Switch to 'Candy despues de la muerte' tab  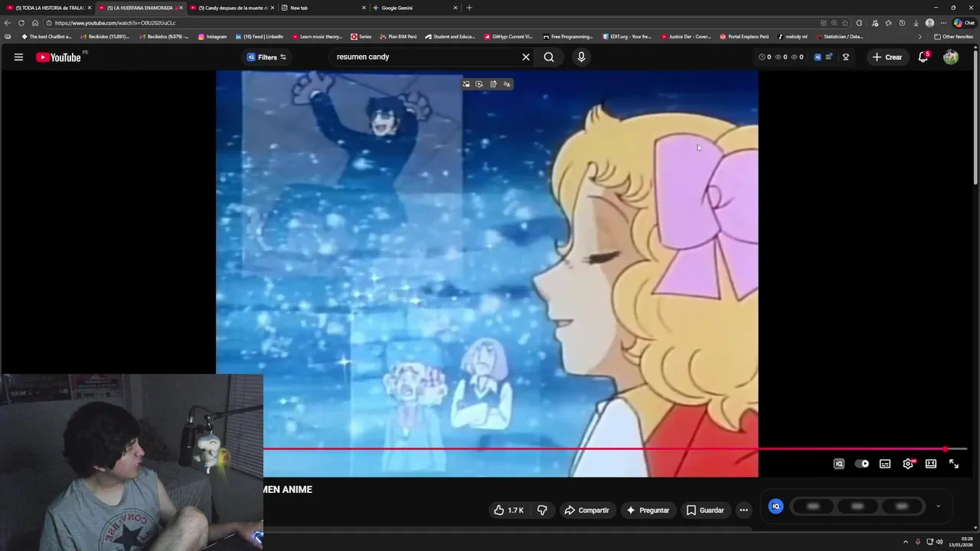point(230,8)
